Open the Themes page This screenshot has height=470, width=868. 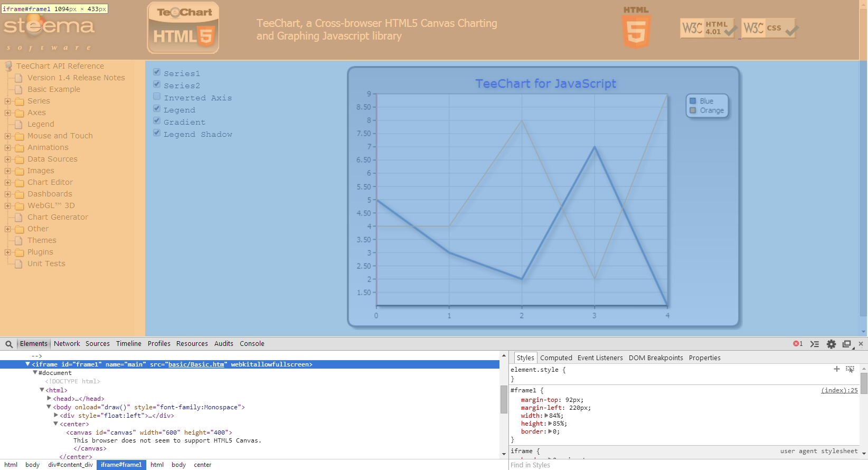point(42,240)
